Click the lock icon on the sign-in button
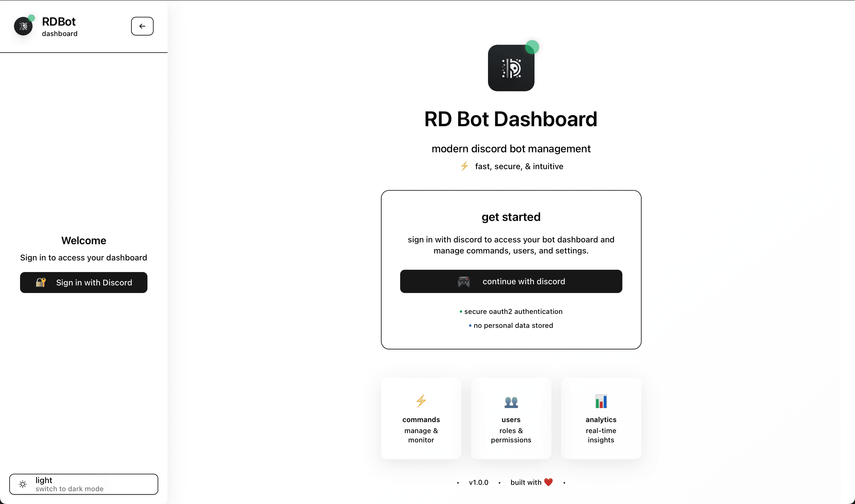855x504 pixels. click(41, 282)
